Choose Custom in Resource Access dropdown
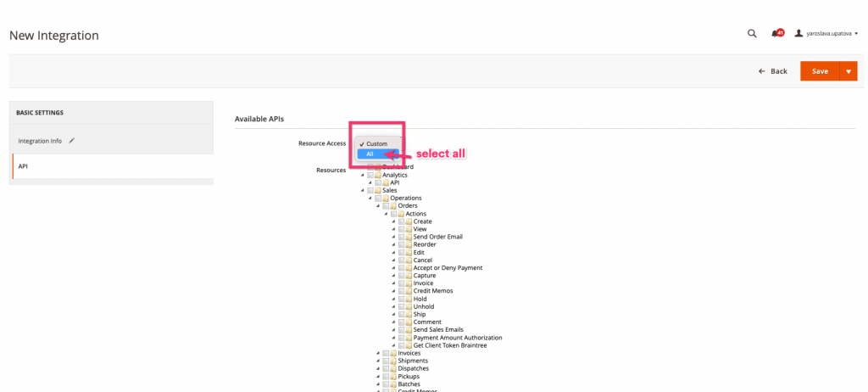 click(377, 143)
